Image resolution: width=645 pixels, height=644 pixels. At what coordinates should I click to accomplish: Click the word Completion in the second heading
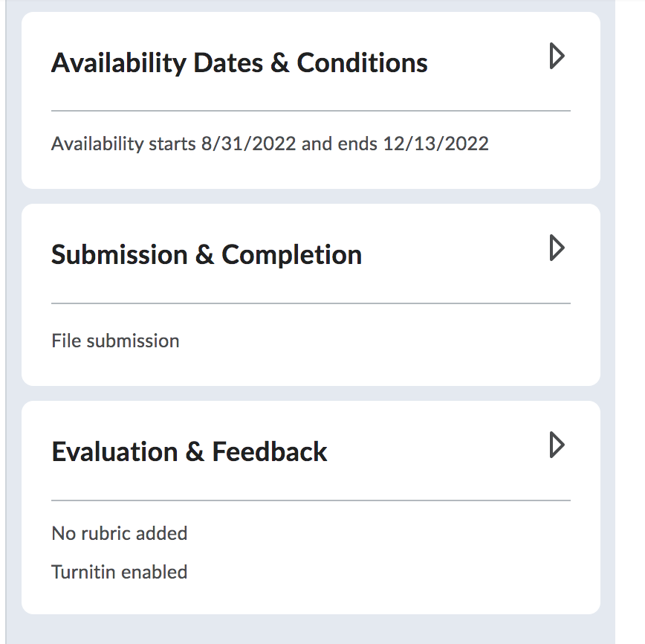click(291, 254)
